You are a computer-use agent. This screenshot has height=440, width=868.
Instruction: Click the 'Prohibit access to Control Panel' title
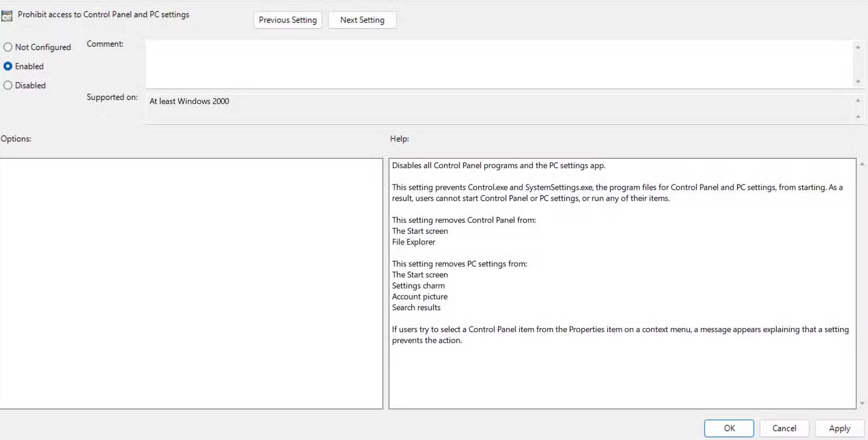pyautogui.click(x=104, y=15)
